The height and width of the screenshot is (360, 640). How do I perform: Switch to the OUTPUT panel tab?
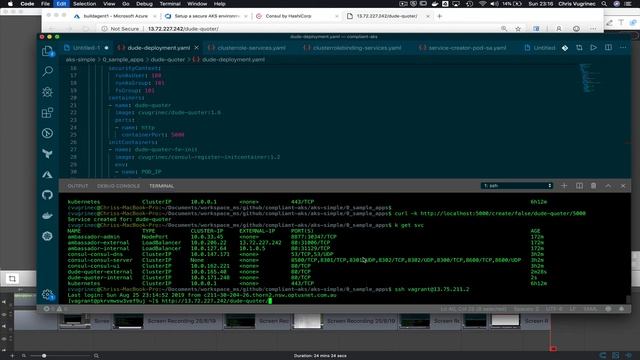[78, 186]
